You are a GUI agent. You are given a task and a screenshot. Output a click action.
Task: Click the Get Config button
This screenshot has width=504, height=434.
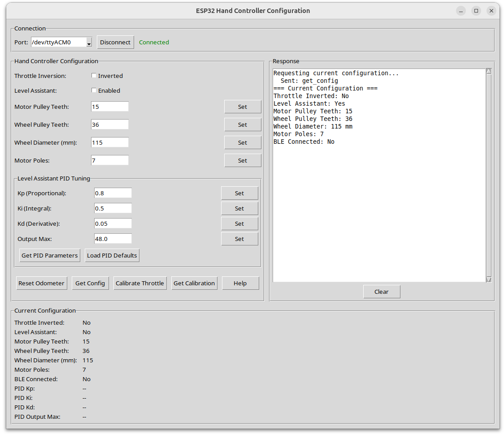click(90, 283)
